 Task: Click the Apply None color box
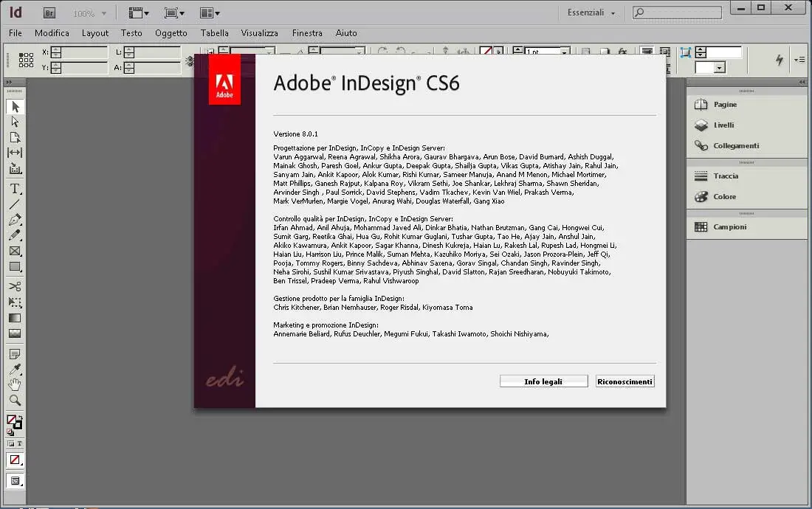[15, 460]
